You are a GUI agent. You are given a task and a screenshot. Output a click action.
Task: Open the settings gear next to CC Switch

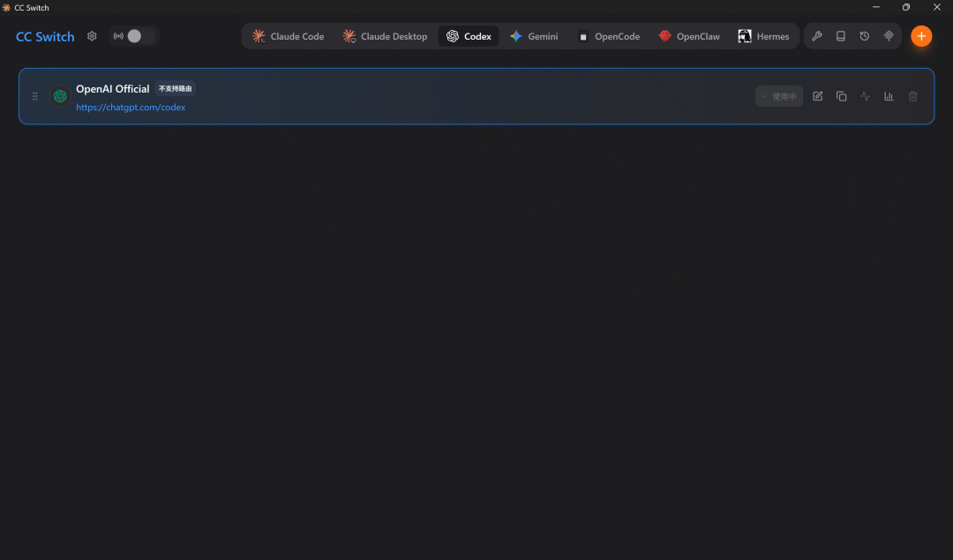(x=92, y=36)
